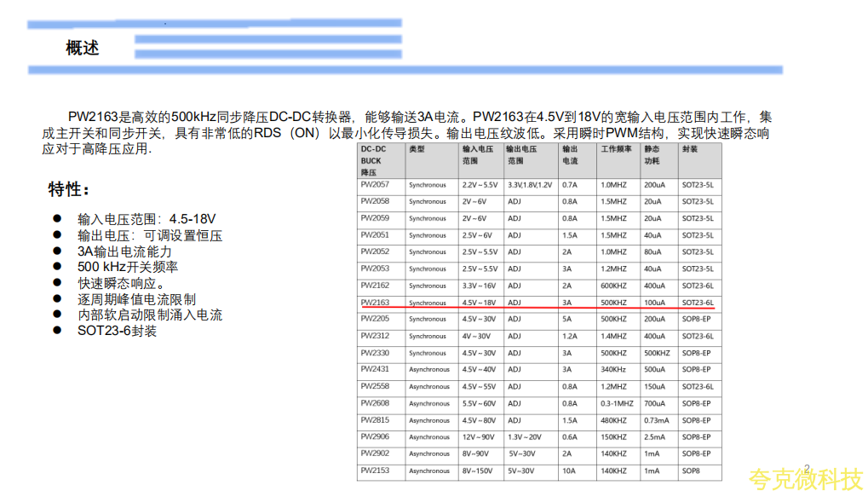The image size is (868, 491).
Task: Click the 0.3-1MHZ frequency cell
Action: [x=618, y=403]
